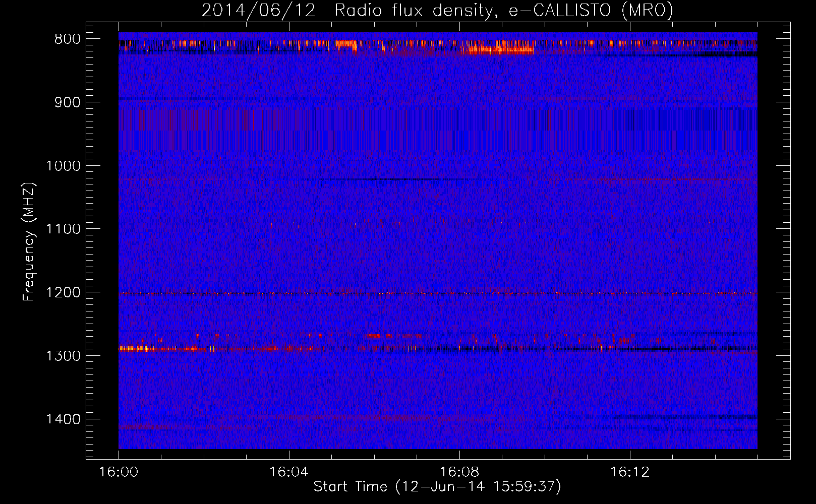Click the '16:12' time axis label

pyautogui.click(x=630, y=472)
